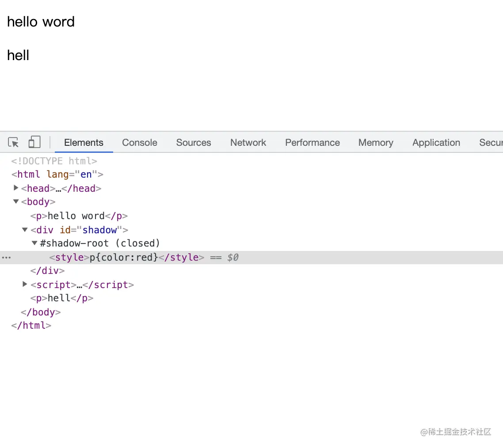Expand the script element arrow

[x=25, y=284]
